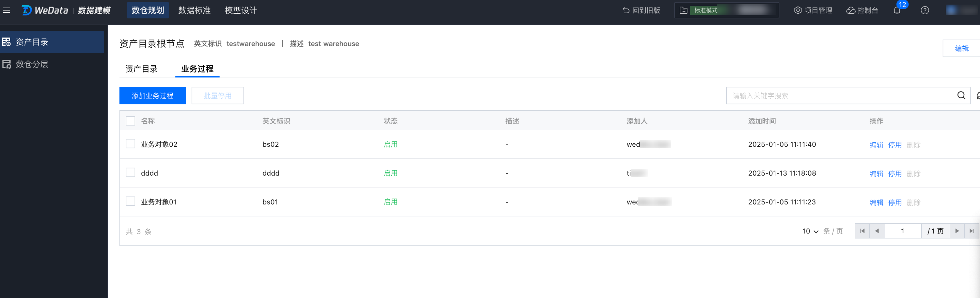Viewport: 980px width, 298px height.
Task: Toggle the select-all header checkbox
Action: (x=130, y=121)
